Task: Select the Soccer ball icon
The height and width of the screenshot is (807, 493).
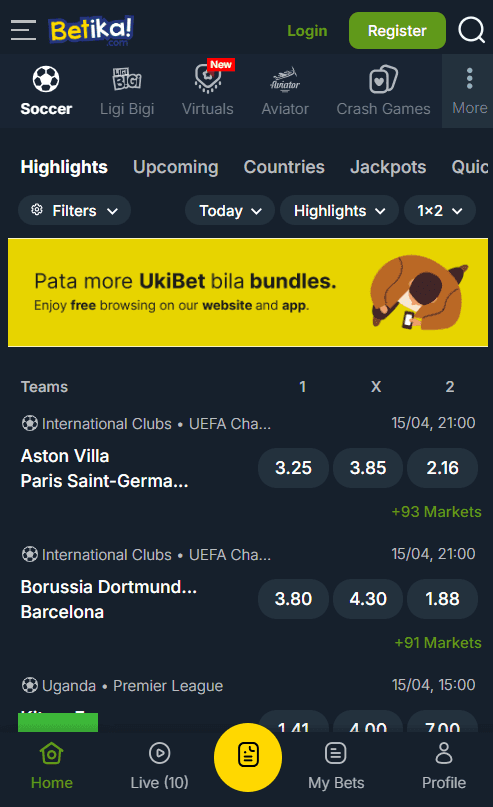Action: point(46,79)
